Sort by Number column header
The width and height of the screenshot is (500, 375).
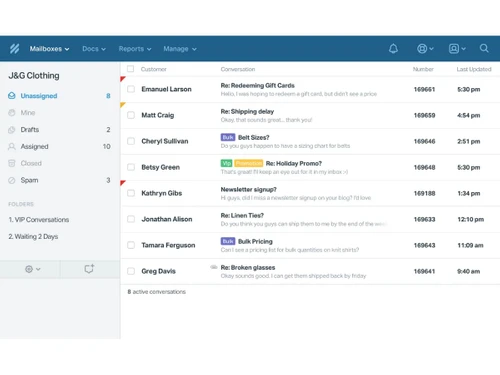(423, 69)
